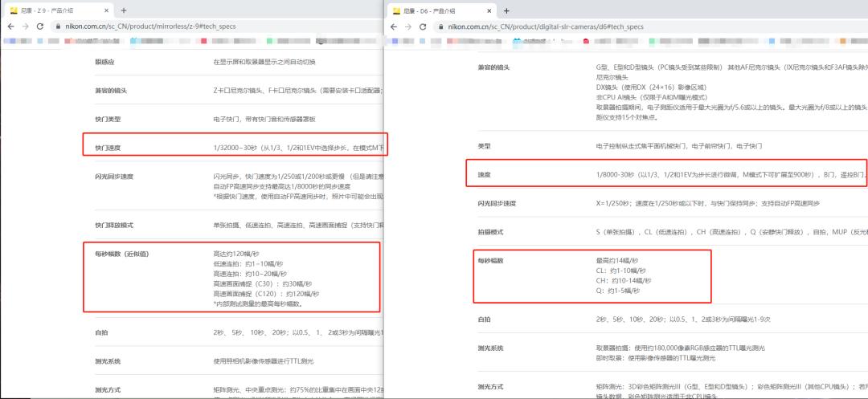
Task: Click the 快门类型 label in the Z 9 page
Action: pos(108,120)
